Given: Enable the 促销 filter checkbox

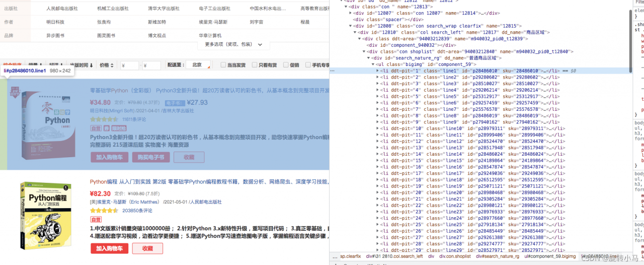Looking at the screenshot, I should 286,65.
